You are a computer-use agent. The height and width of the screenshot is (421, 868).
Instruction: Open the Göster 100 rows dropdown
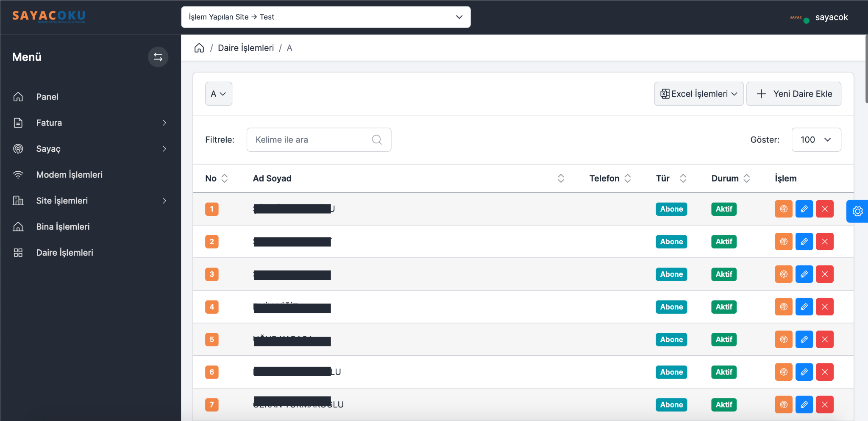pyautogui.click(x=816, y=139)
